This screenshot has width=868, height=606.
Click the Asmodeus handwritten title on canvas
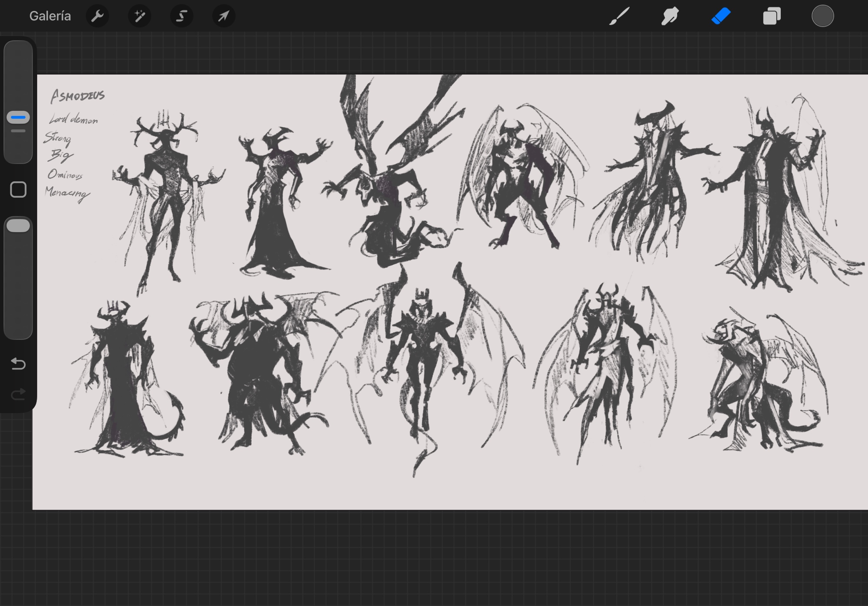pos(78,96)
